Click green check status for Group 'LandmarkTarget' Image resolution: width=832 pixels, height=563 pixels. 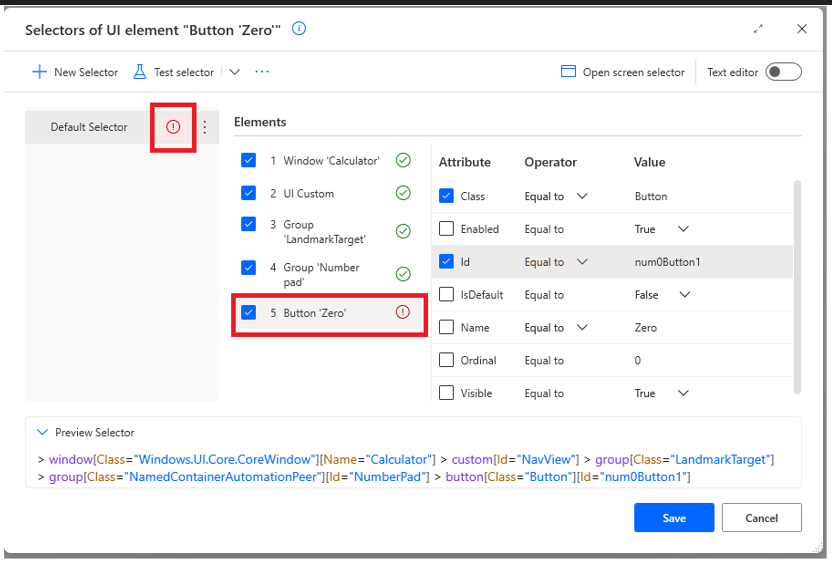pyautogui.click(x=403, y=231)
